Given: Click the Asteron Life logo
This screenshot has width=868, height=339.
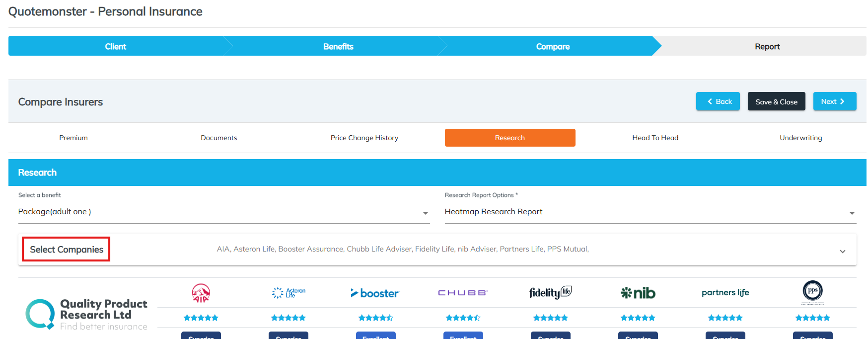Looking at the screenshot, I should point(289,293).
